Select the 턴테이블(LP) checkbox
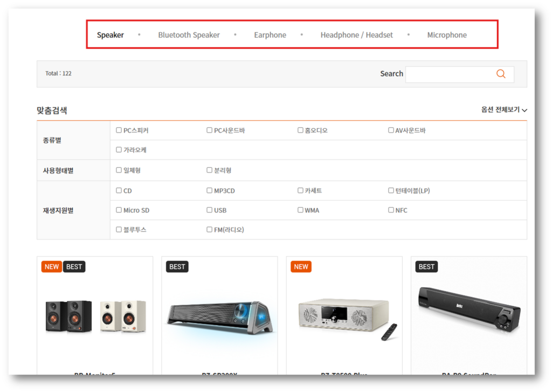Image resolution: width=552 pixels, height=392 pixels. pos(391,190)
